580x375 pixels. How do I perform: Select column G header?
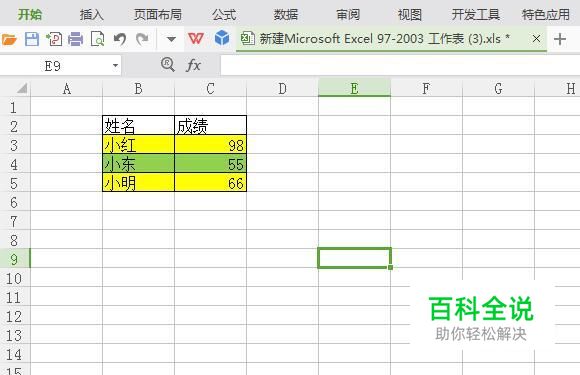(498, 89)
